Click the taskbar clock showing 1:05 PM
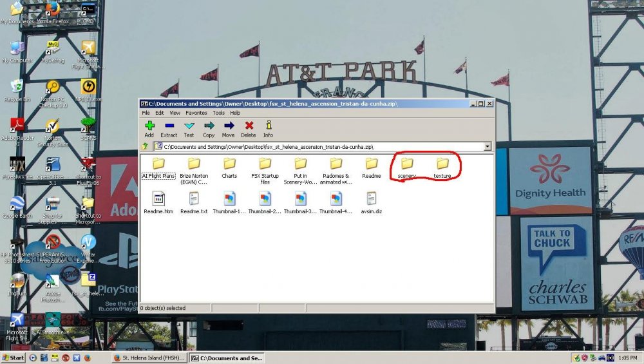This screenshot has height=364, width=644. click(x=627, y=358)
